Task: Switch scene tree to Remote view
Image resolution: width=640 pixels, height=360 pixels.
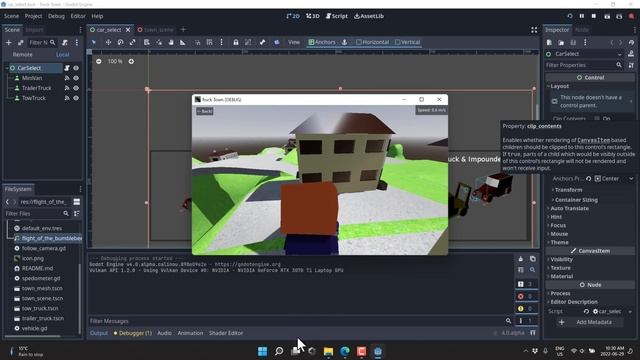Action: click(22, 55)
